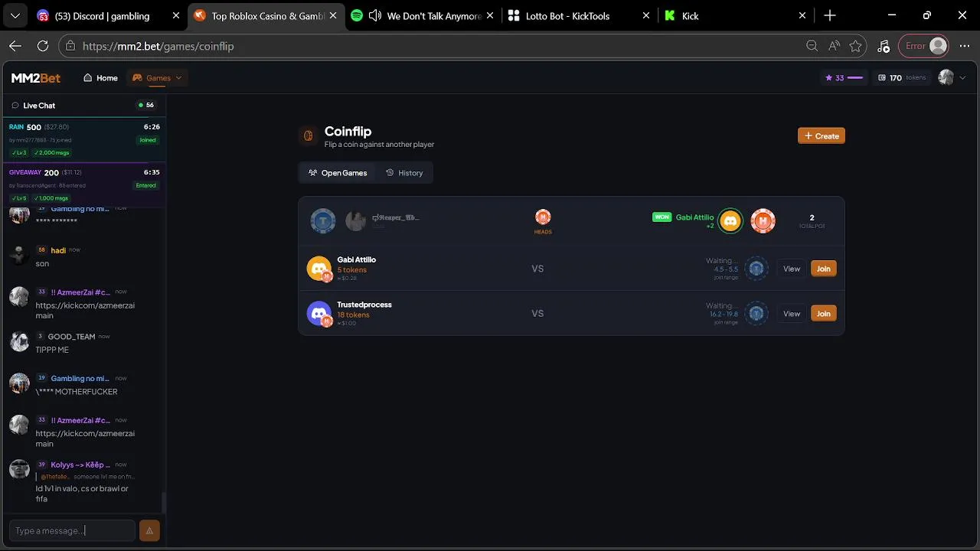
Task: Switch to the Lotto Bot - KickTools tab
Action: (578, 15)
